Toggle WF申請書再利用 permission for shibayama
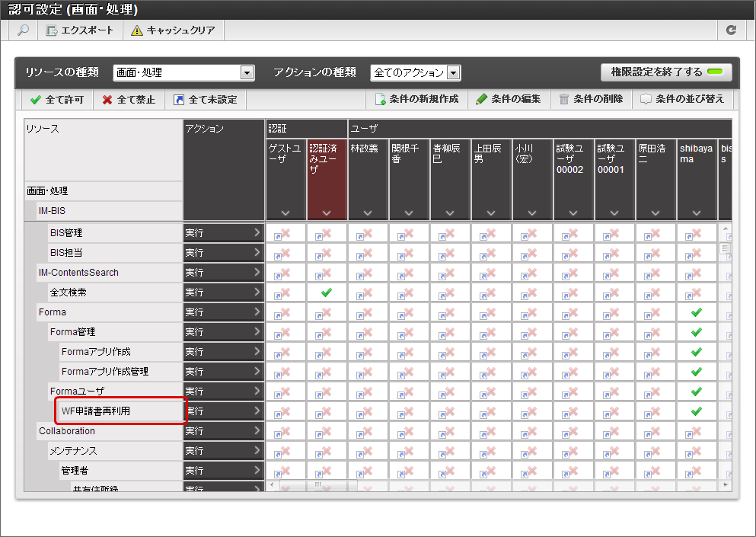This screenshot has width=756, height=537. tap(696, 411)
